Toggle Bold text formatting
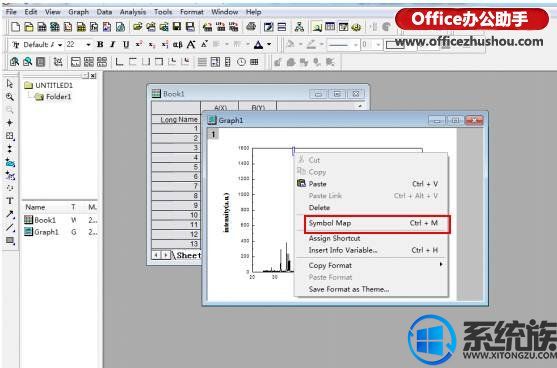 pyautogui.click(x=100, y=44)
